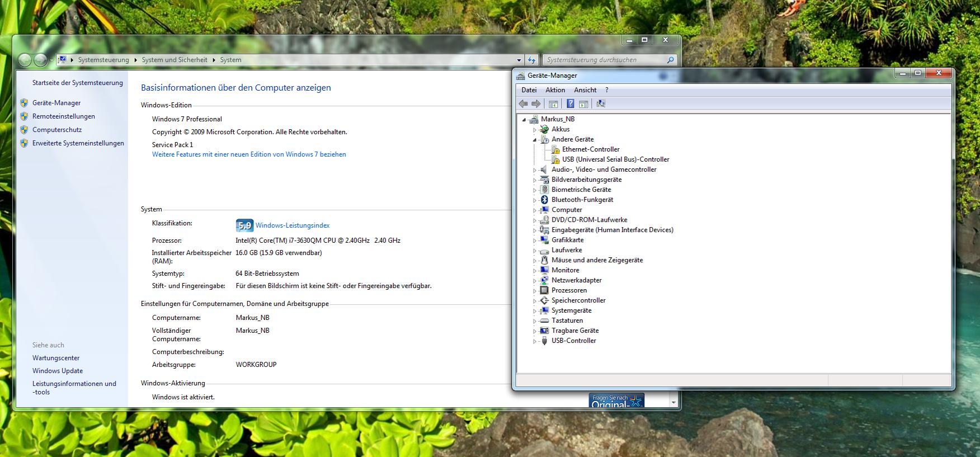Expand the Computer category arrow
Screen dimensions: 980x457
coord(535,210)
